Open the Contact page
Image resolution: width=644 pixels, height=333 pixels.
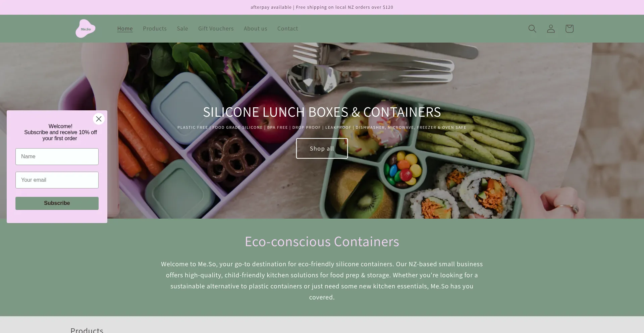coord(287,29)
